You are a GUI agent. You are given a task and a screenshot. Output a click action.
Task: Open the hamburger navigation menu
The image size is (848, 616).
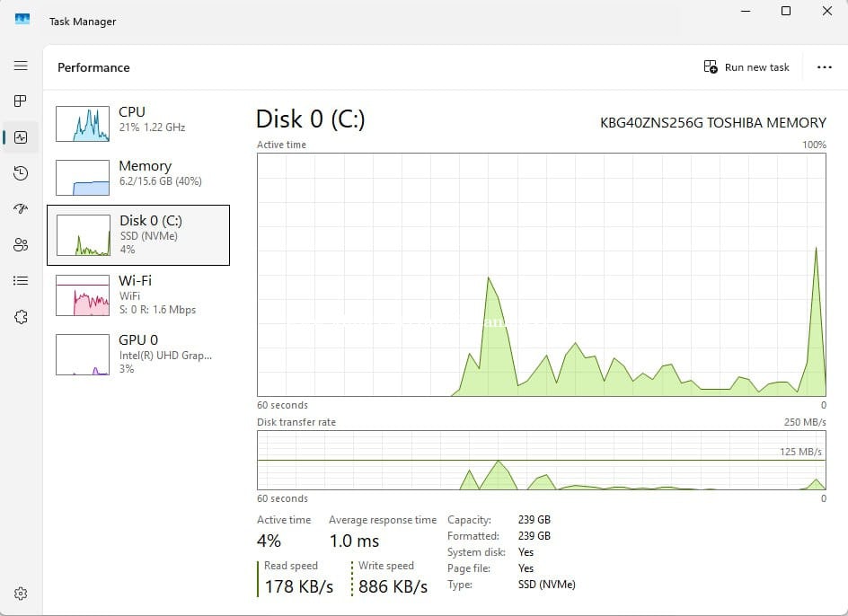click(x=21, y=66)
